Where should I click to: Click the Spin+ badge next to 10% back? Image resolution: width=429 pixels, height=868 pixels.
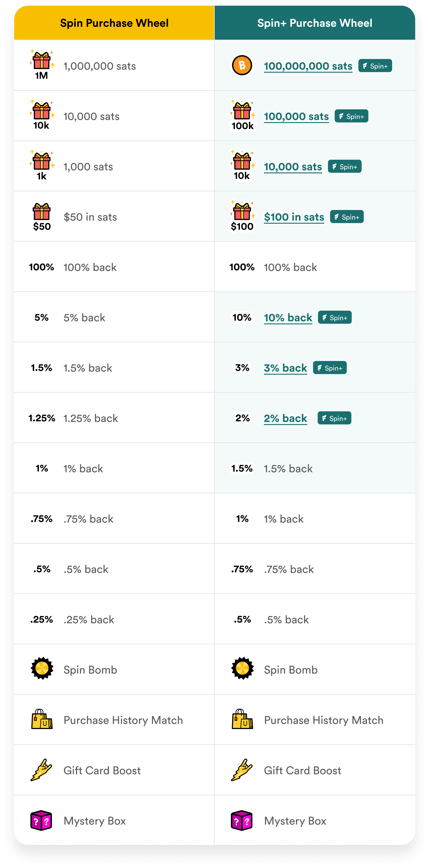(335, 317)
